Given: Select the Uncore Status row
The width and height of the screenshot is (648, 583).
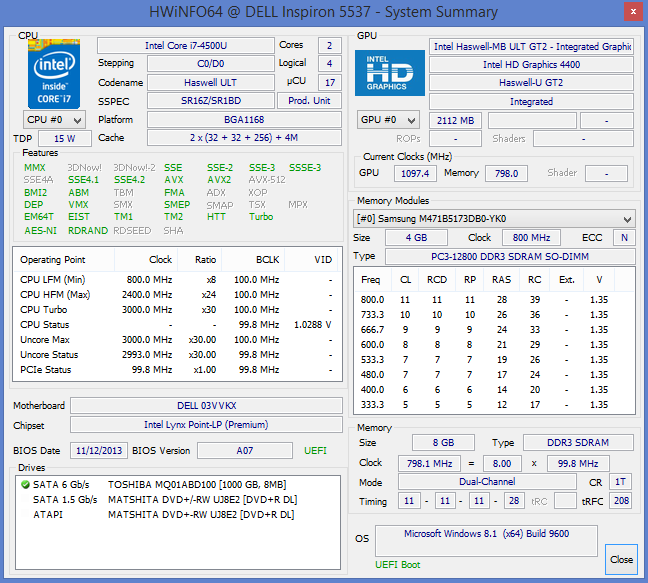Looking at the screenshot, I should [x=176, y=355].
